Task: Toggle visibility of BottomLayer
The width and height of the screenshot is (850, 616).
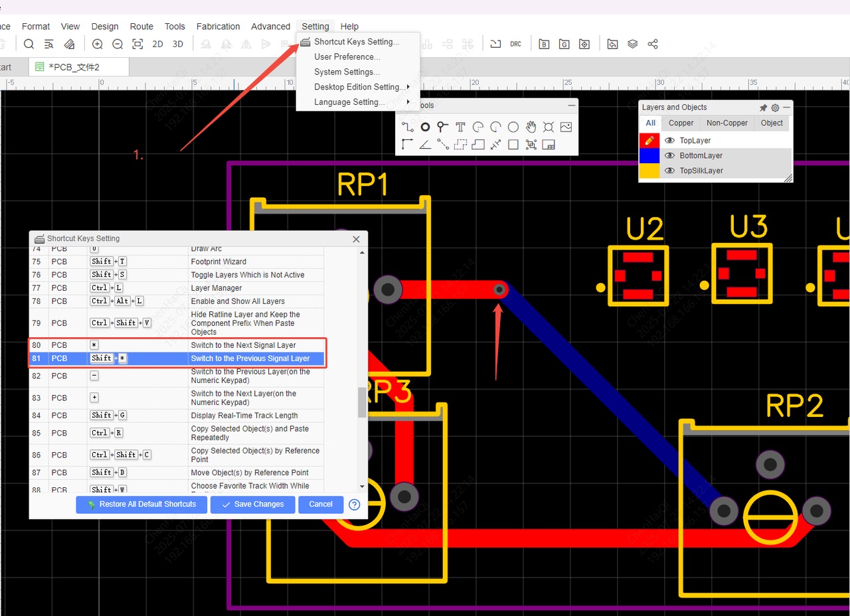Action: pyautogui.click(x=669, y=155)
